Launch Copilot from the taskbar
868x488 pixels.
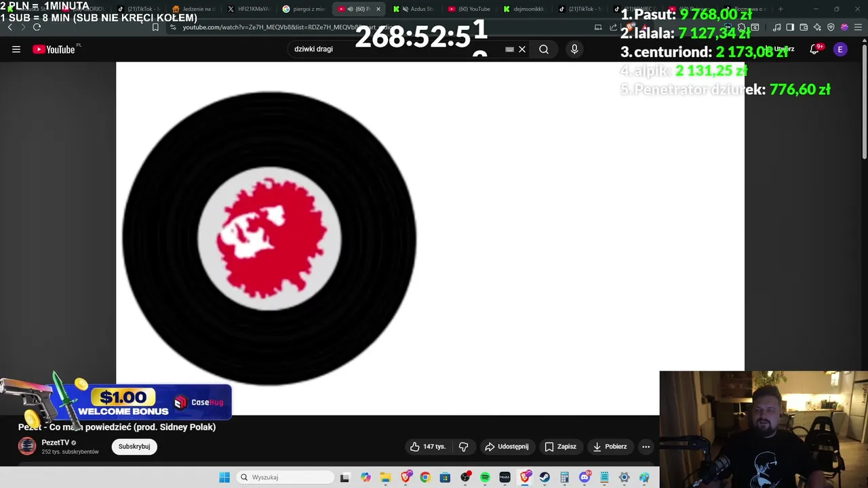(366, 477)
